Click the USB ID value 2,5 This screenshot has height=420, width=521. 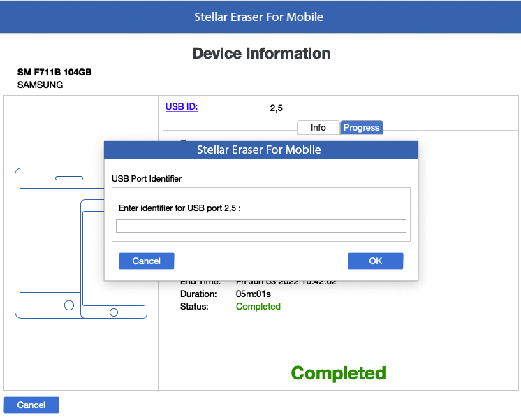click(276, 108)
